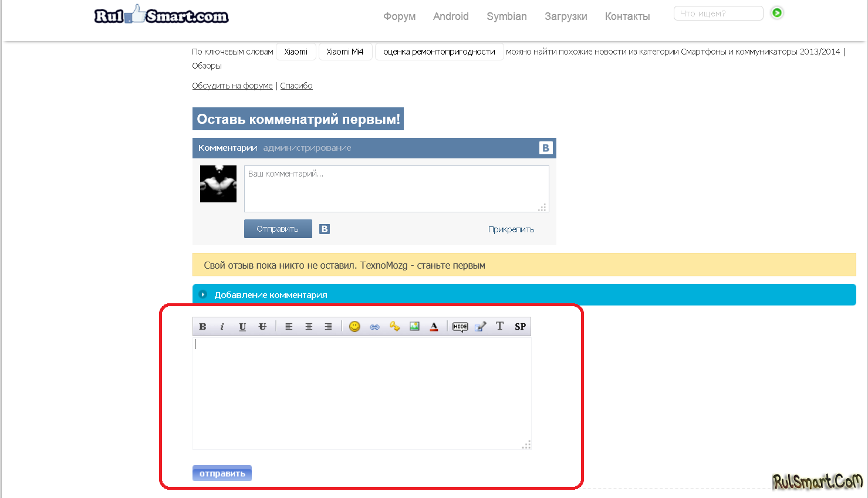Click the 'Что ищем?' search field

coord(718,13)
